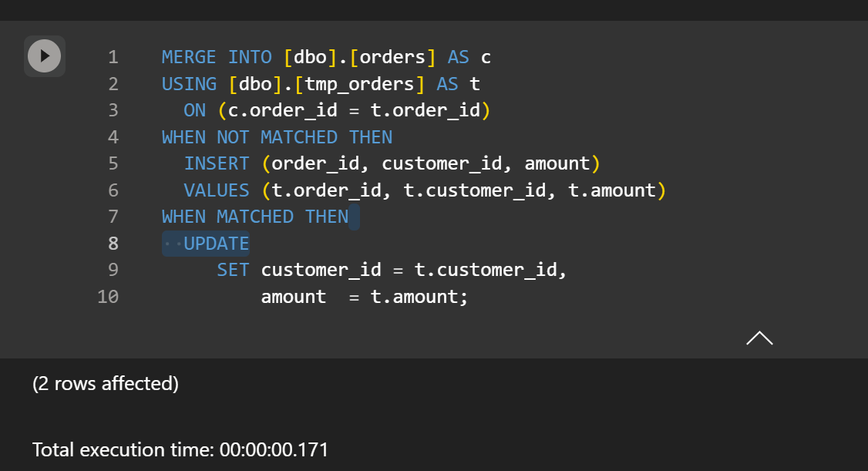
Task: Click line number 6 in gutter
Action: tap(113, 190)
